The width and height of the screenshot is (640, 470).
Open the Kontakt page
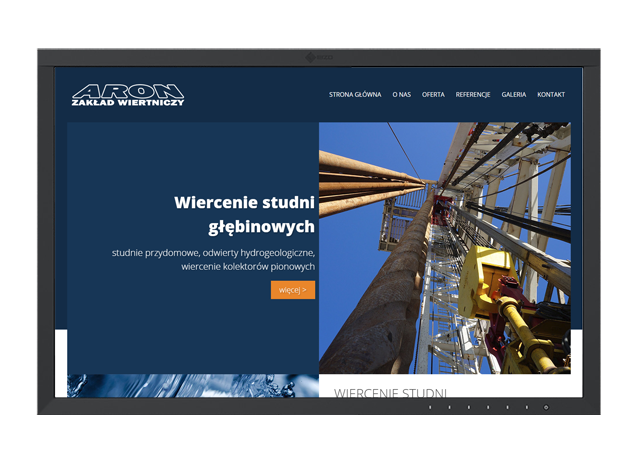(x=551, y=95)
